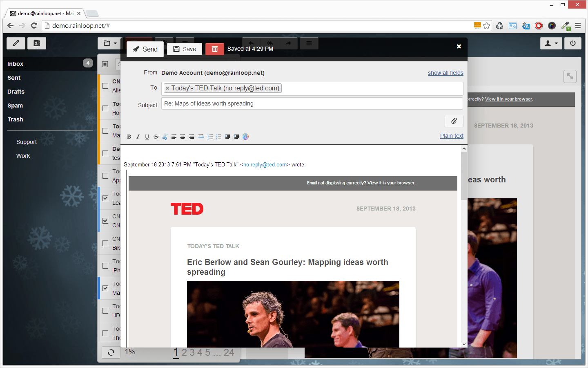Open the Chrome hamburger menu
The height and width of the screenshot is (368, 588).
578,25
